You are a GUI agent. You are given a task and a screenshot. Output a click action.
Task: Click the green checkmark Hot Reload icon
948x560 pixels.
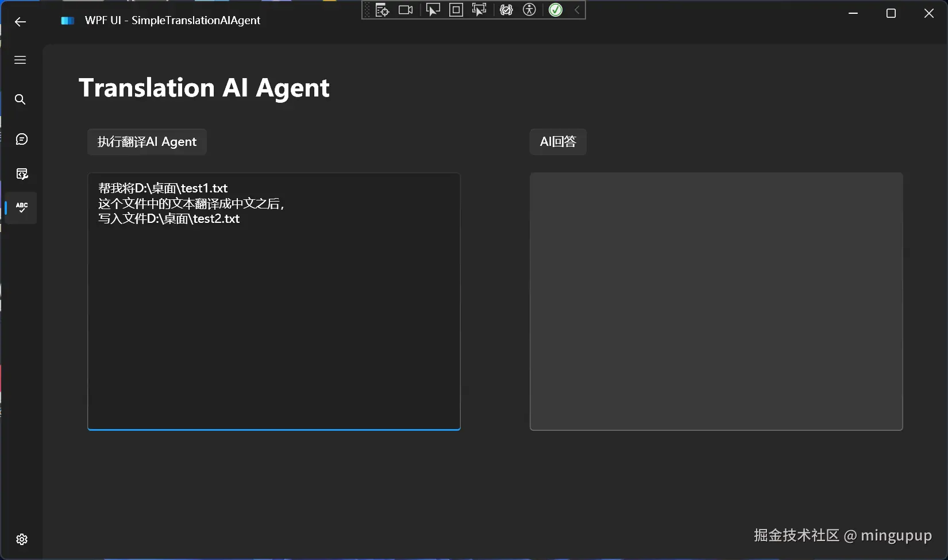556,10
